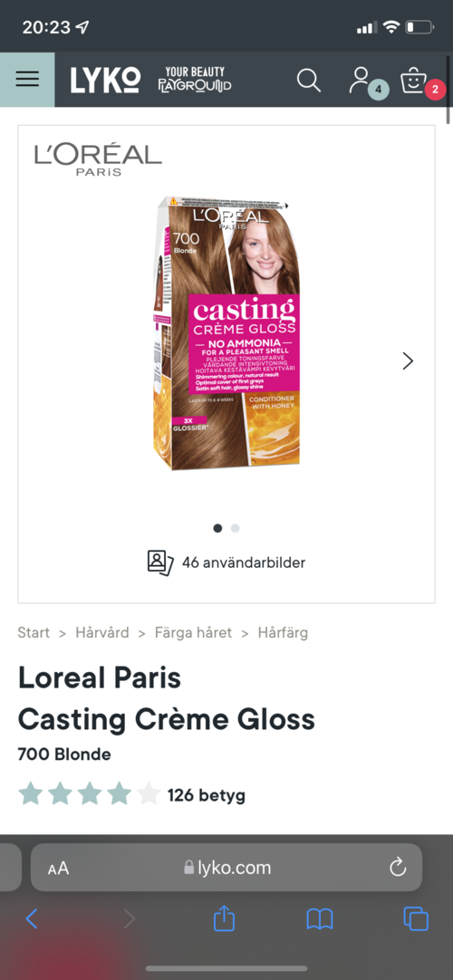Tap the AA reader text-size button
Image resolution: width=453 pixels, height=980 pixels.
pos(58,868)
